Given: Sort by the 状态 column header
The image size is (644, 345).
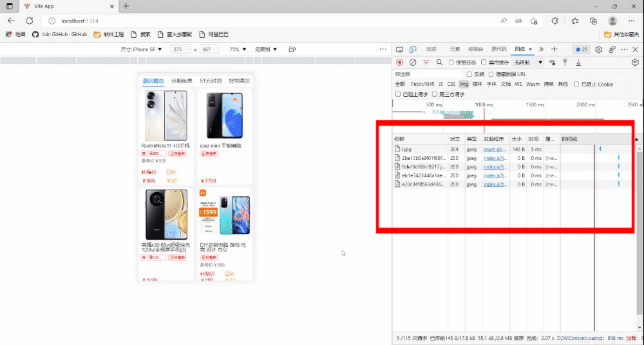Looking at the screenshot, I should pos(455,139).
